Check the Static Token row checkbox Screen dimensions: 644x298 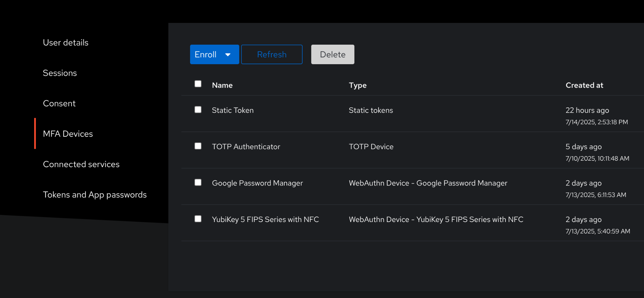click(198, 110)
